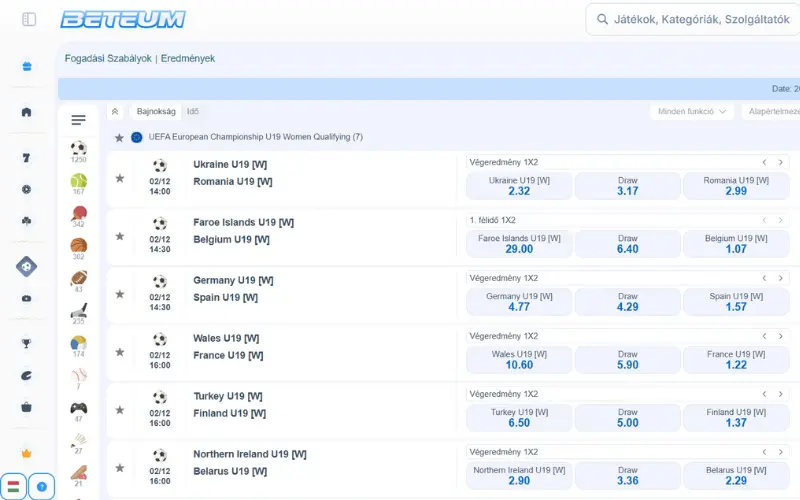
Task: Open the esports gamepad category
Action: point(78,408)
